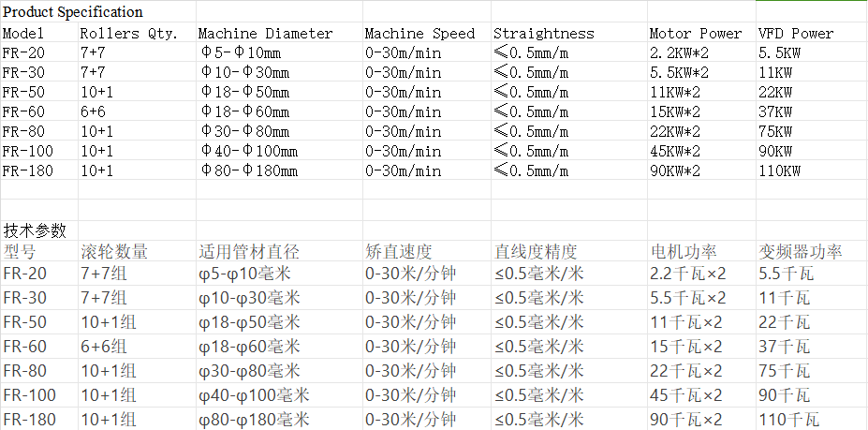Select the 'Straightness' header cell
Screen dimensions: 868x430
(x=544, y=33)
